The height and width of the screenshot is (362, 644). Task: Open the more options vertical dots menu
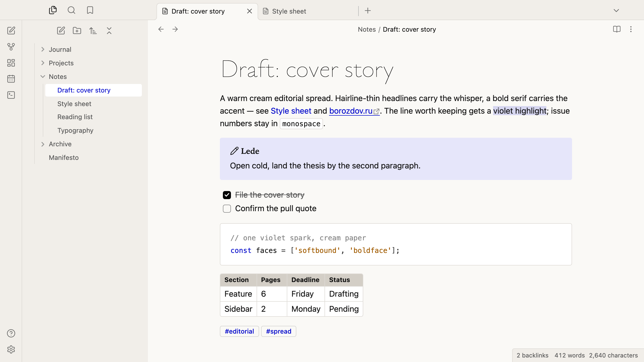point(631,29)
